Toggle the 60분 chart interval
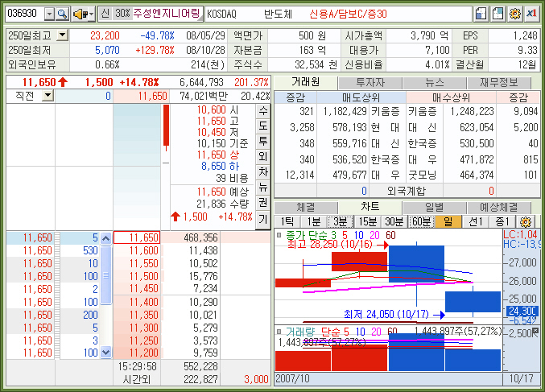The image size is (545, 392). pyautogui.click(x=420, y=221)
